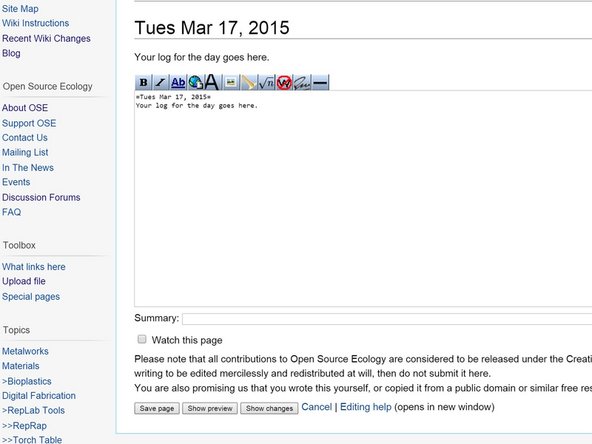Viewport: 592px width, 444px height.
Task: Open Materials topic
Action: tap(21, 366)
